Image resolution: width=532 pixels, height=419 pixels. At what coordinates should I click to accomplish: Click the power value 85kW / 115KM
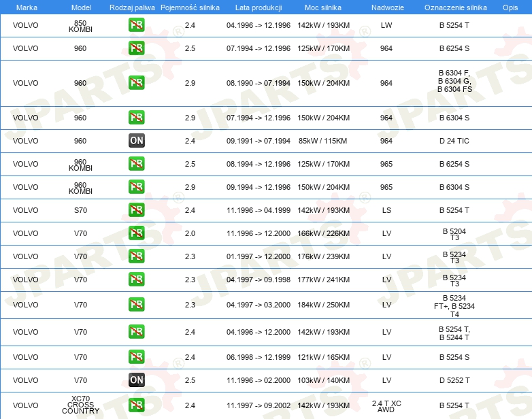click(323, 141)
